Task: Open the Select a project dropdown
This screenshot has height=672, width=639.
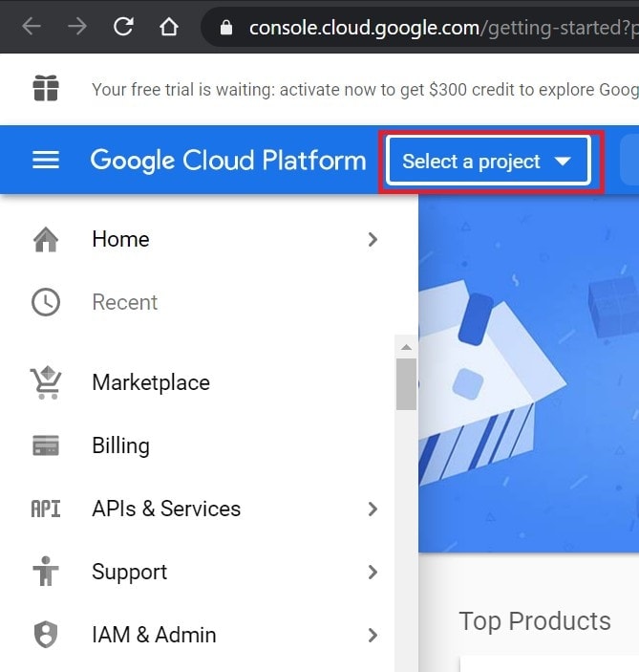Action: [x=488, y=161]
